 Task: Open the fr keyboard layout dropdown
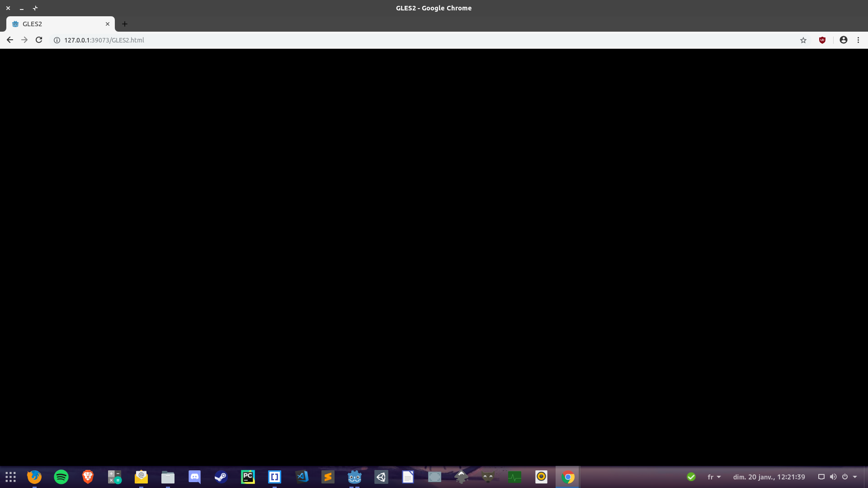713,477
